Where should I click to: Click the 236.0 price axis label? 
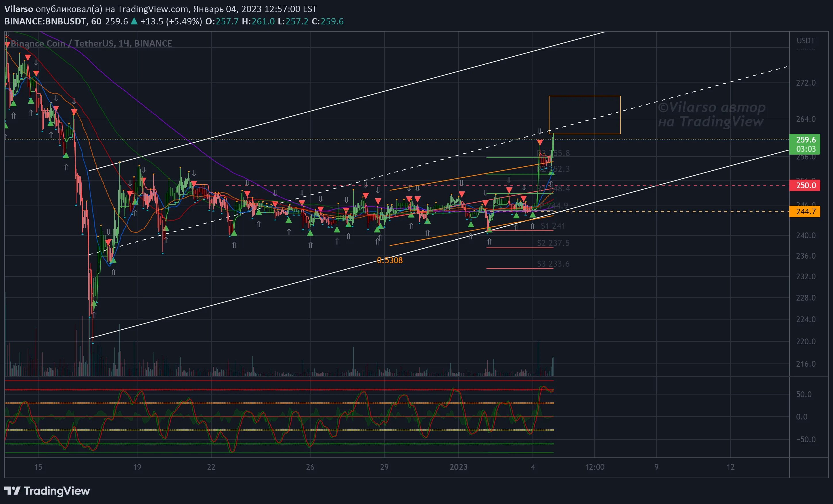click(x=806, y=256)
